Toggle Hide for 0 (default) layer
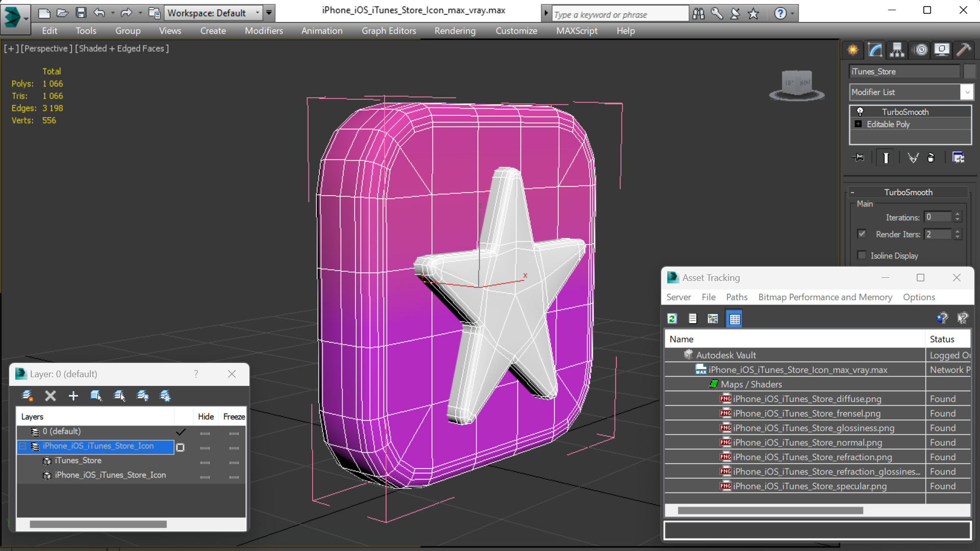The width and height of the screenshot is (980, 551). (x=205, y=433)
